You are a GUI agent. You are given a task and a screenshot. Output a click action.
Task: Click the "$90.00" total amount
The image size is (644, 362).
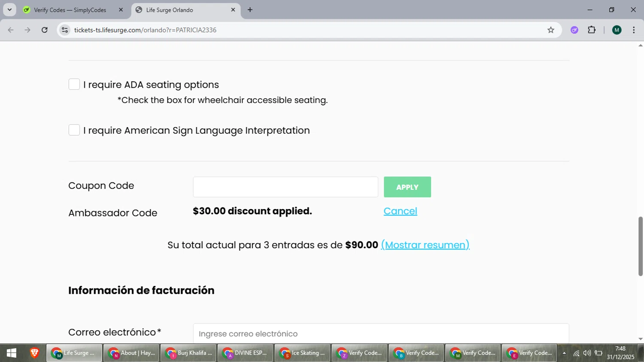point(361,245)
